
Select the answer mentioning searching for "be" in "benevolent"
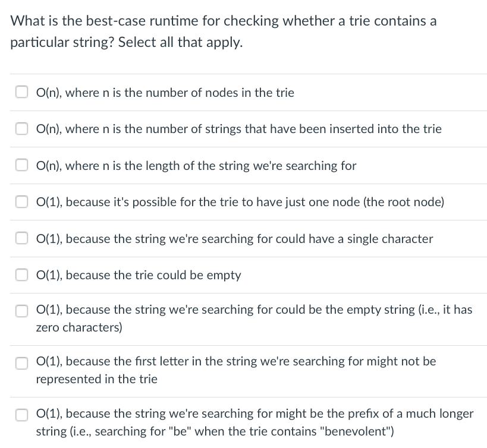(22, 414)
